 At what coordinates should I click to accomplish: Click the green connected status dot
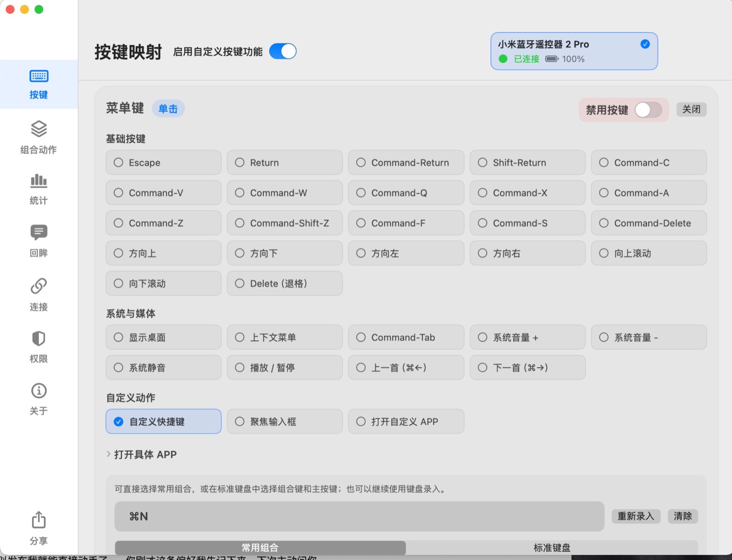coord(503,59)
